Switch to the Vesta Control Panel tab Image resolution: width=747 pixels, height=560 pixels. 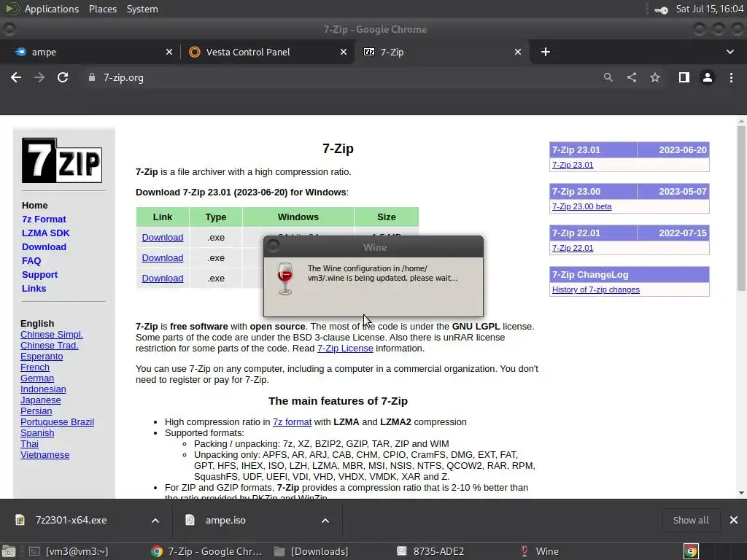click(x=268, y=52)
